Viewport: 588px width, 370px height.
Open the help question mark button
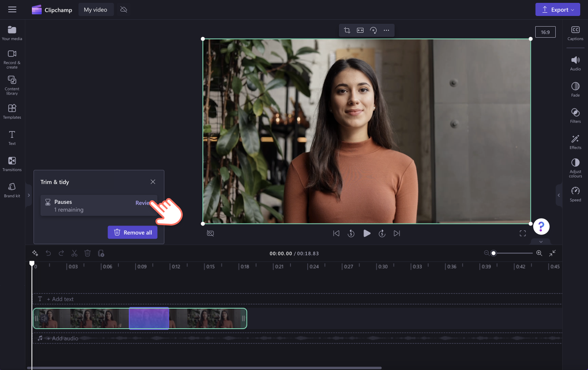pyautogui.click(x=541, y=226)
